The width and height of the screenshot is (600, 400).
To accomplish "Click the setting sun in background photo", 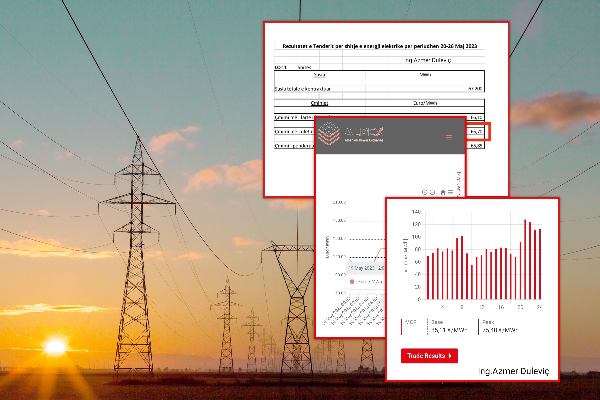I will (54, 346).
